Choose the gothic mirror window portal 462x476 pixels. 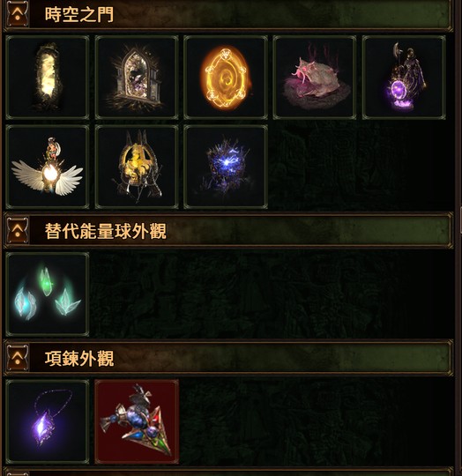(x=137, y=78)
